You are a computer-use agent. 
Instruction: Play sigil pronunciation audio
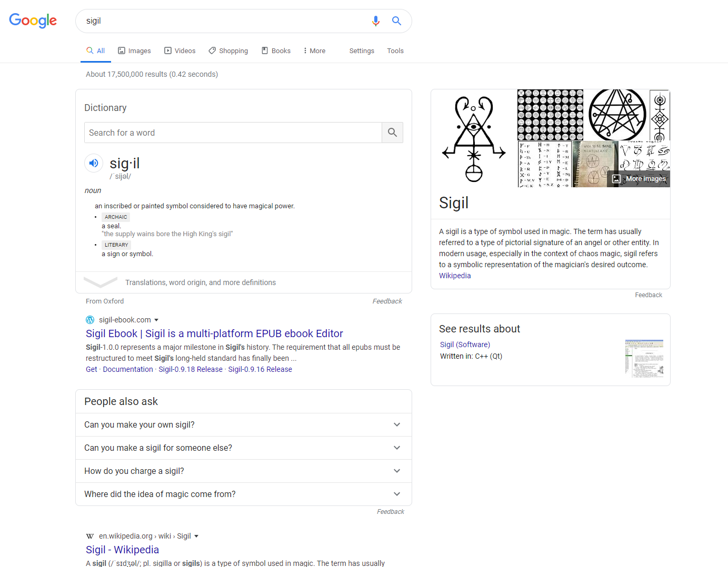coord(94,163)
